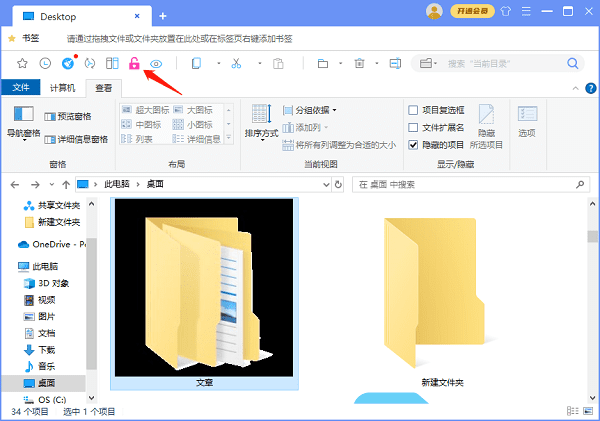Screen dimensions: 600x421
Task: Click the eye preview icon in toolbar
Action: coord(156,63)
